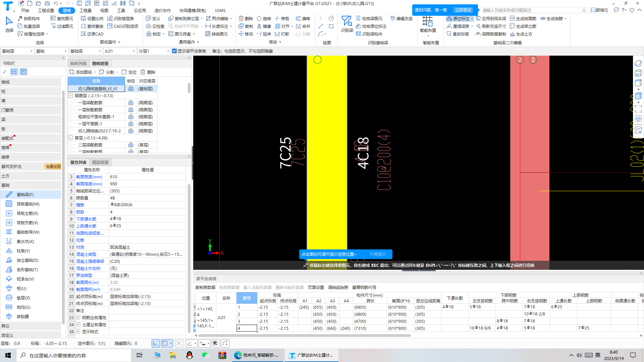
Task: Open the 视图 ribbon tab
Action: tap(104, 10)
